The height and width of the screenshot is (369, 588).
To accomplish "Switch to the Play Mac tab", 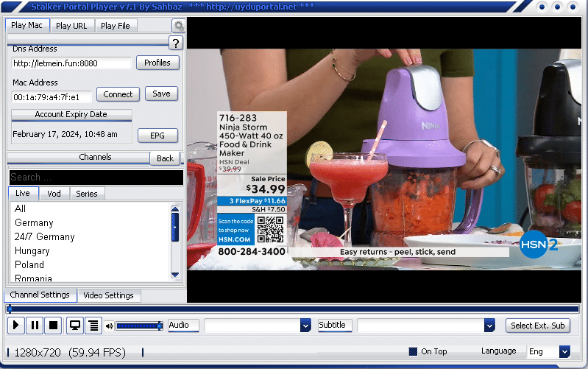I will pos(27,26).
